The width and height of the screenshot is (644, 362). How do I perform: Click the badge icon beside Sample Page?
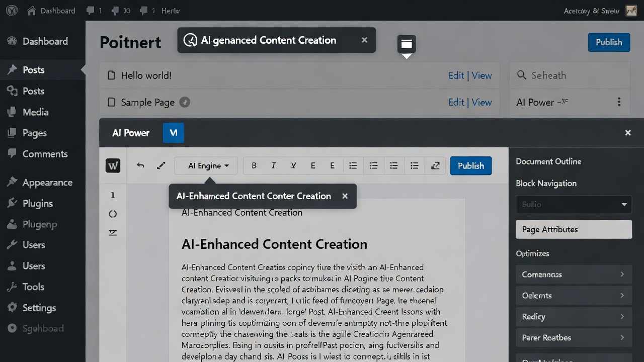click(185, 102)
